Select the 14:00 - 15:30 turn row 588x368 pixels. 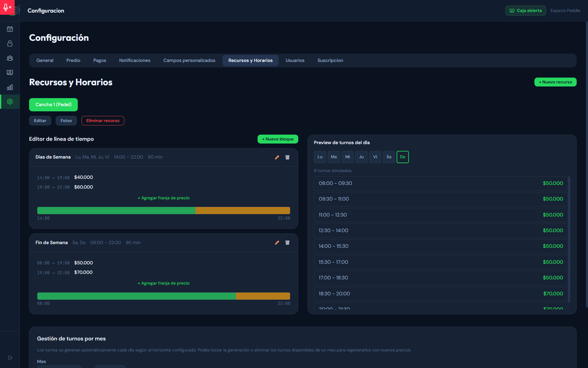pyautogui.click(x=441, y=246)
